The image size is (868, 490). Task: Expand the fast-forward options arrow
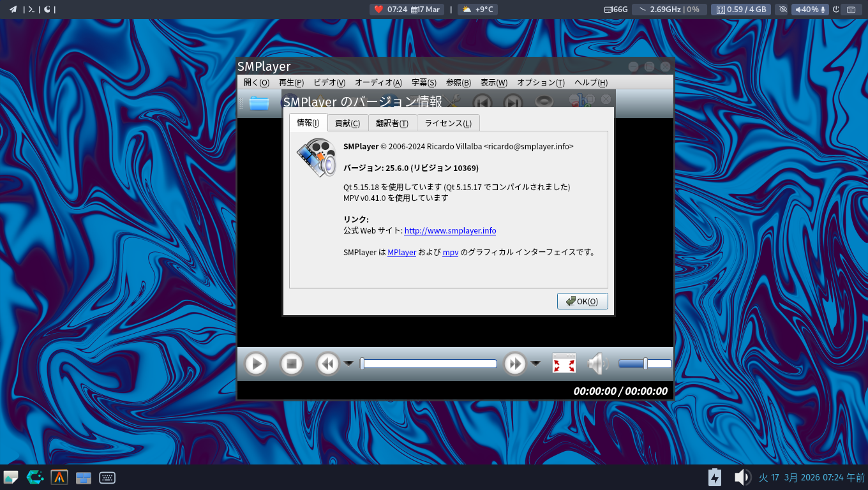535,364
